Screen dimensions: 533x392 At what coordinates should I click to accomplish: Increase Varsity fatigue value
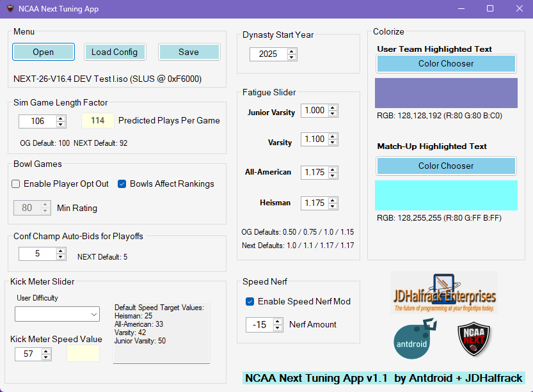coord(333,136)
